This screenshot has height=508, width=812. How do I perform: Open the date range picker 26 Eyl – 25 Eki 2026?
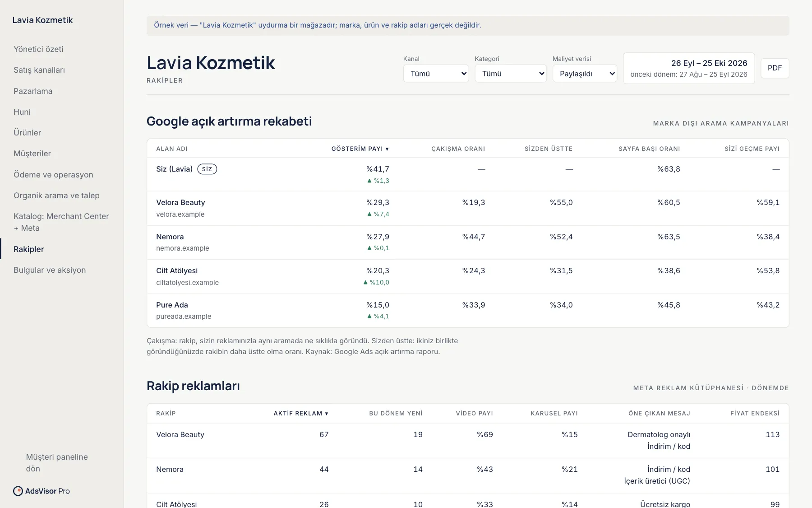tap(688, 68)
